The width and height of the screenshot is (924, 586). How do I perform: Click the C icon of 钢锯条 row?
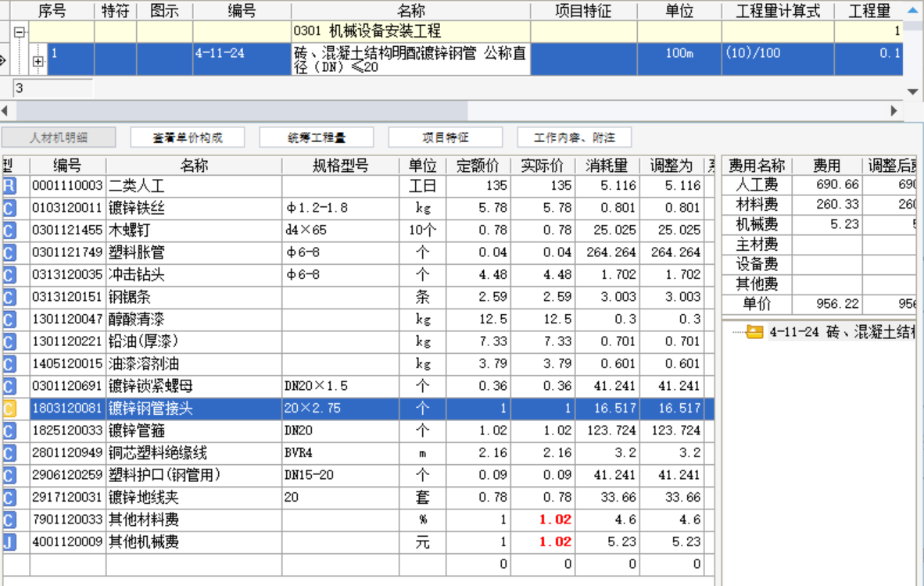[x=9, y=298]
